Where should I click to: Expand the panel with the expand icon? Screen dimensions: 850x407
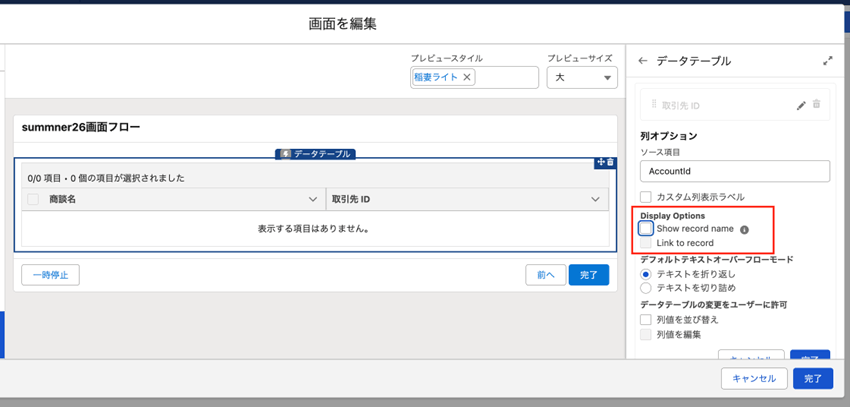pyautogui.click(x=827, y=61)
